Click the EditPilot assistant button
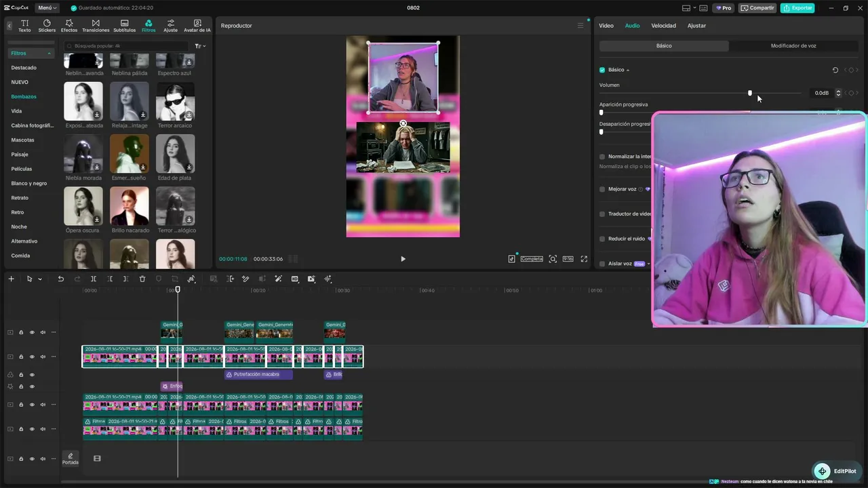This screenshot has height=488, width=868. [835, 471]
